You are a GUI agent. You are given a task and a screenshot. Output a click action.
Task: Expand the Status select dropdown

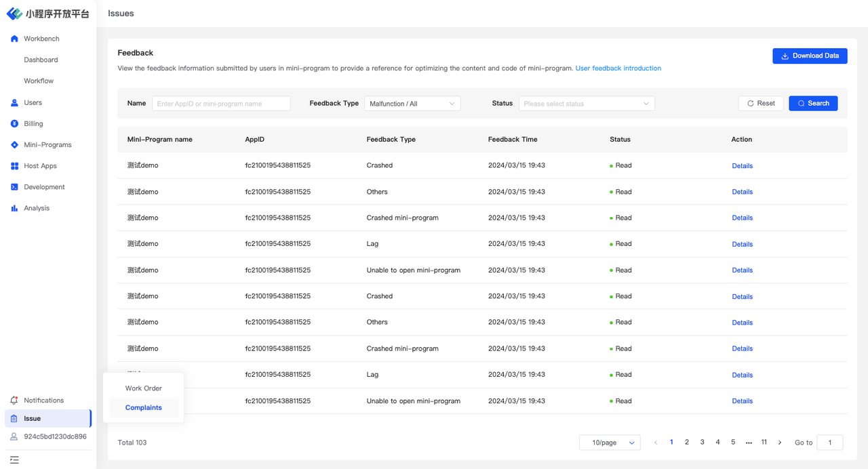(586, 104)
